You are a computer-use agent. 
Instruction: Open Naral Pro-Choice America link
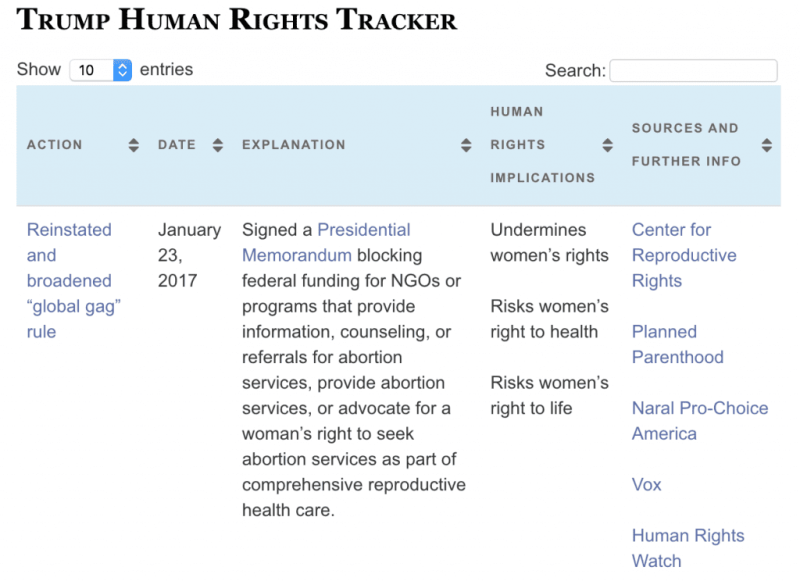tap(700, 421)
